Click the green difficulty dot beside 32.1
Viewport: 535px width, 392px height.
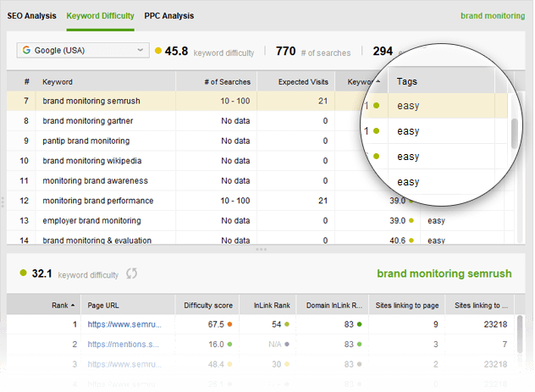click(22, 274)
